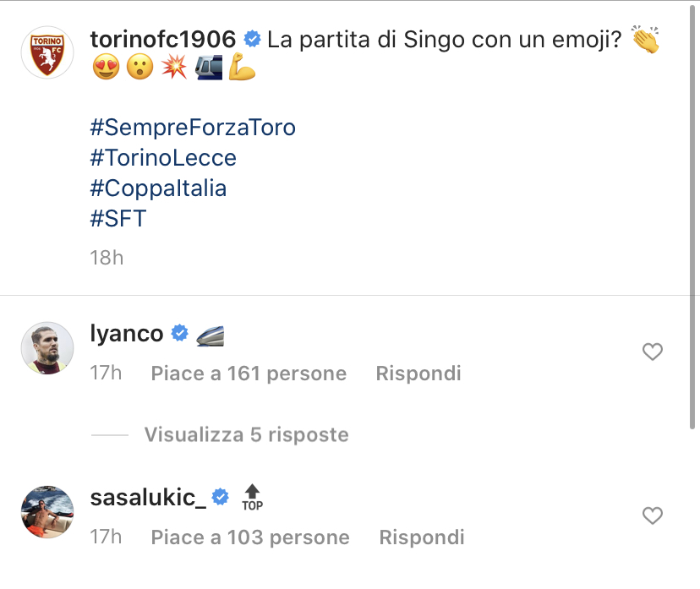The image size is (700, 589).
Task: Open the #SempreForzaToro hashtag
Action: (193, 128)
